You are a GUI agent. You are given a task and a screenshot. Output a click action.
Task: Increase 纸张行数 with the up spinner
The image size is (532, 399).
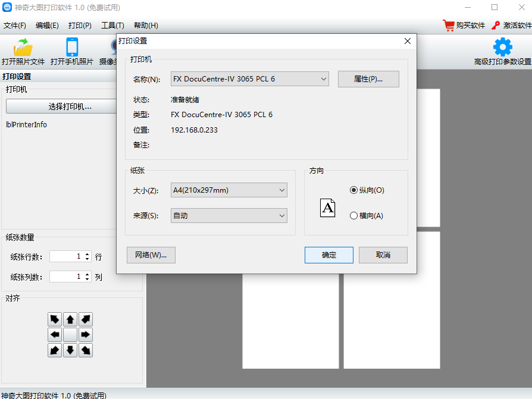pos(87,253)
